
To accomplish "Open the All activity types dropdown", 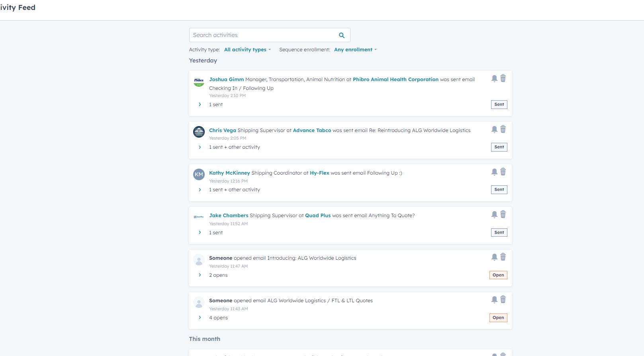I will (x=247, y=50).
